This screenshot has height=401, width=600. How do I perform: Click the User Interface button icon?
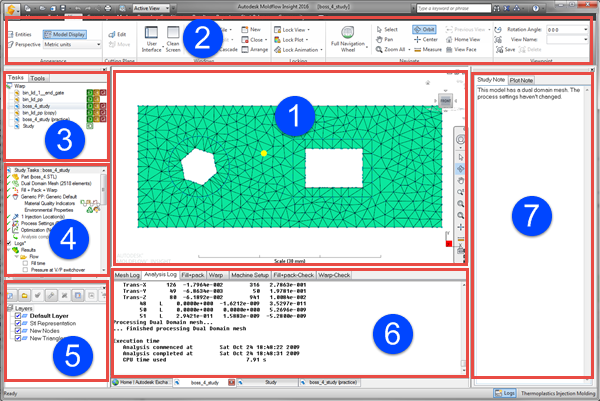point(151,33)
